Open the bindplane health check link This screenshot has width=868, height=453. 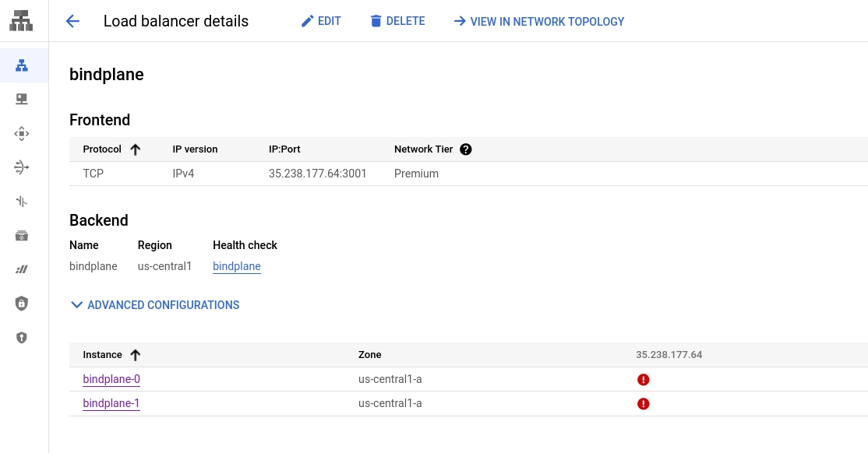tap(236, 265)
